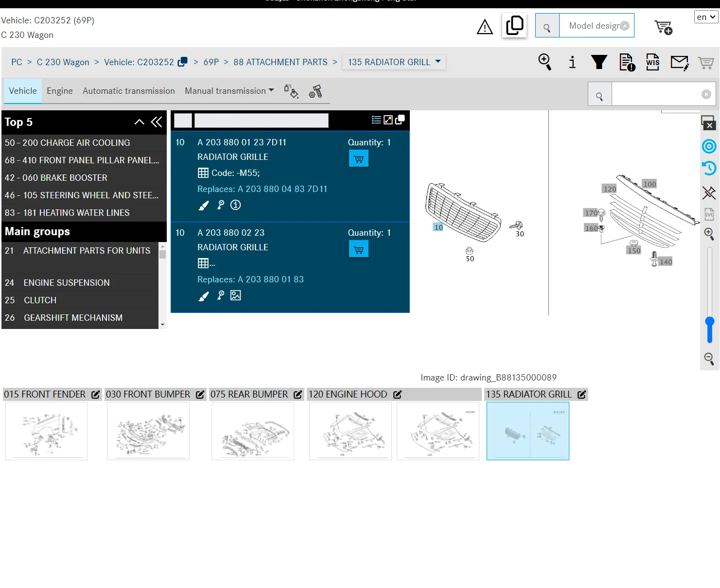Open code table icon for Code -M55
The width and height of the screenshot is (720, 588).
coord(203,173)
